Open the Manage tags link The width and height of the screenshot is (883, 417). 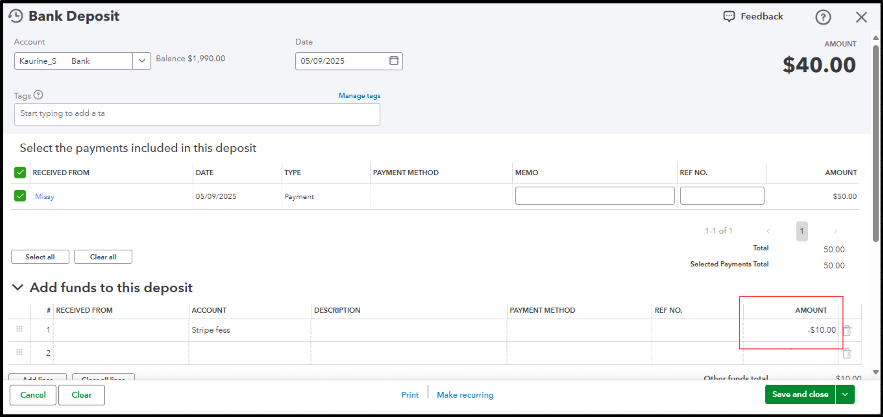pyautogui.click(x=359, y=96)
